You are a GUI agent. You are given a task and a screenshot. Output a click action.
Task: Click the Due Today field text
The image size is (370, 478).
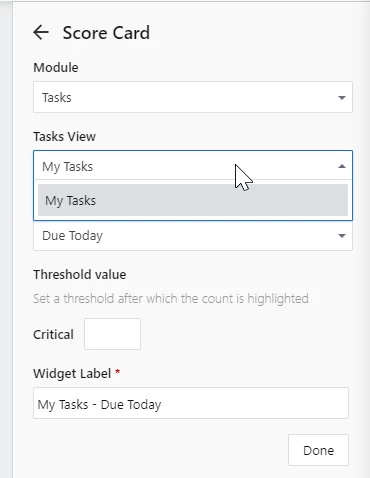click(x=72, y=236)
